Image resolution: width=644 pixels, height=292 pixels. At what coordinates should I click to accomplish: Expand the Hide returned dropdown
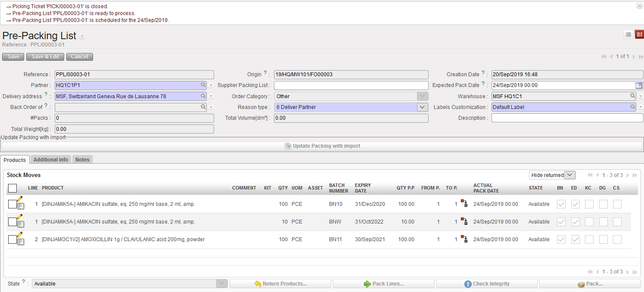tap(570, 175)
